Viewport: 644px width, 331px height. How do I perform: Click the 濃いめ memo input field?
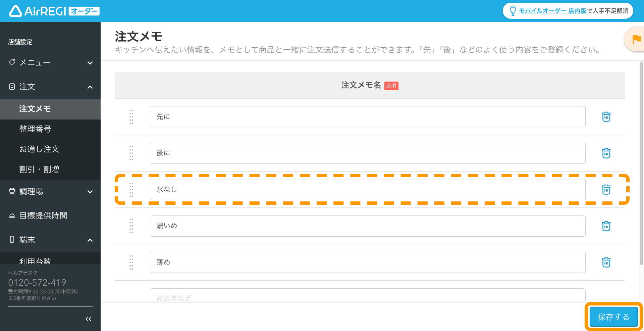click(368, 226)
